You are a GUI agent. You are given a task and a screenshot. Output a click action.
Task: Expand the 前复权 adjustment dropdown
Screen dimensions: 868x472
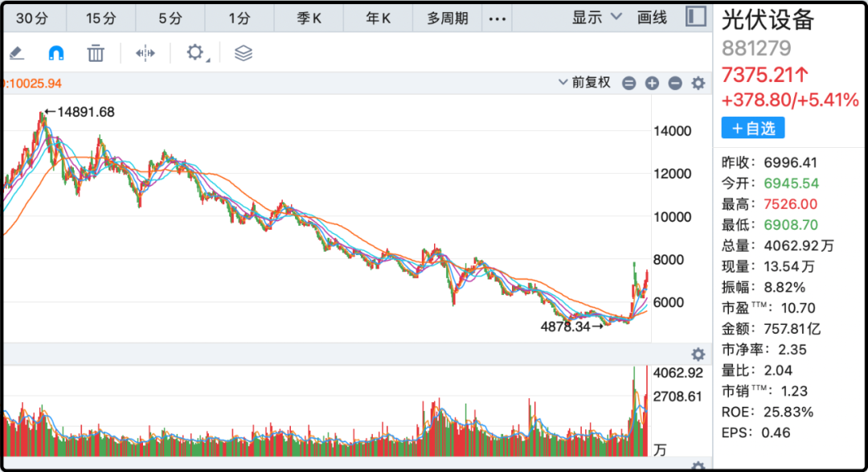coord(584,83)
